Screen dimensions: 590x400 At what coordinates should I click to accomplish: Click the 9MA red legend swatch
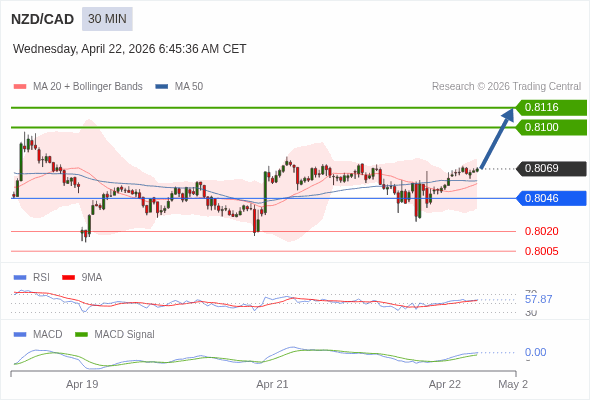[x=68, y=278]
